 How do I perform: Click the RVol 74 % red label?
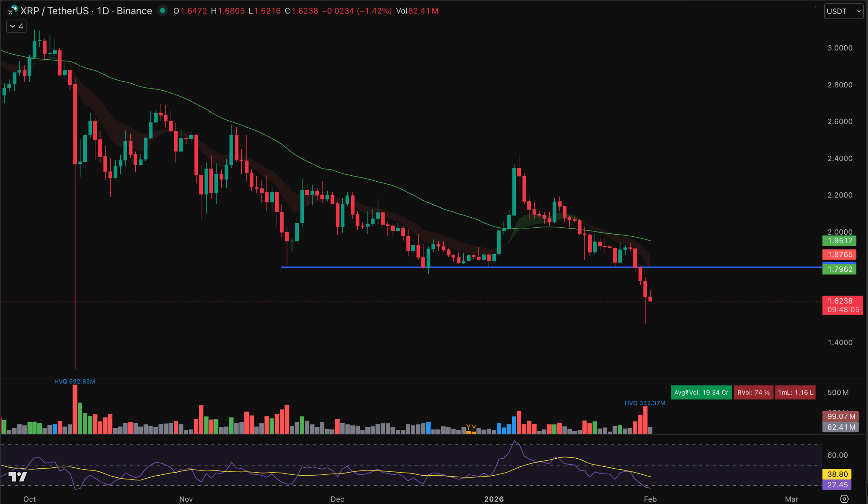point(753,393)
